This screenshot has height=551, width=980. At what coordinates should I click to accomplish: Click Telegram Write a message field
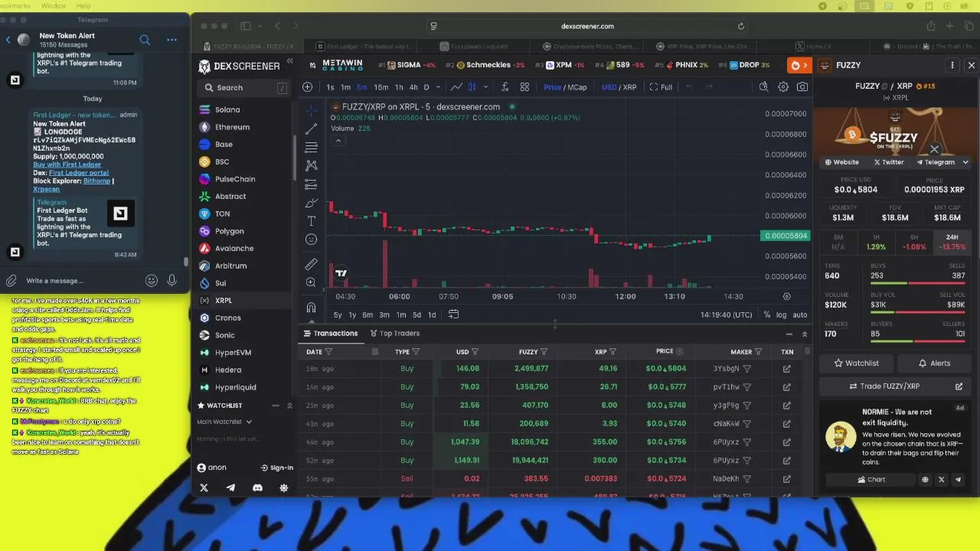coord(80,281)
